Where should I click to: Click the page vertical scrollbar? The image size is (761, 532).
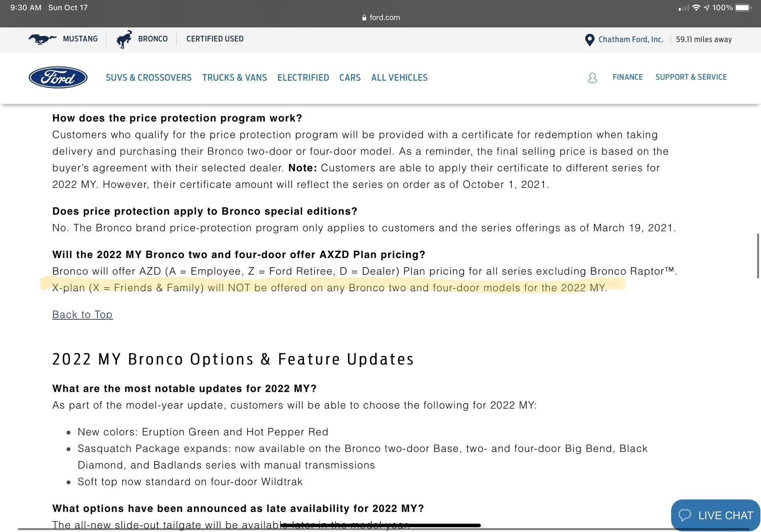tap(758, 256)
